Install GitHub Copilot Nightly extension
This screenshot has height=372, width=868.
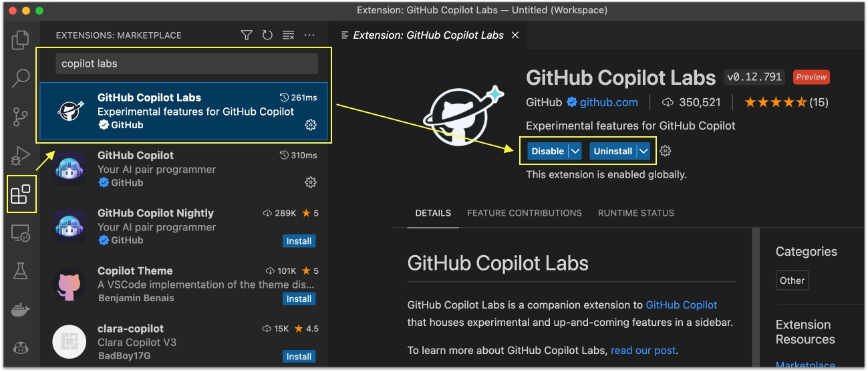point(299,241)
